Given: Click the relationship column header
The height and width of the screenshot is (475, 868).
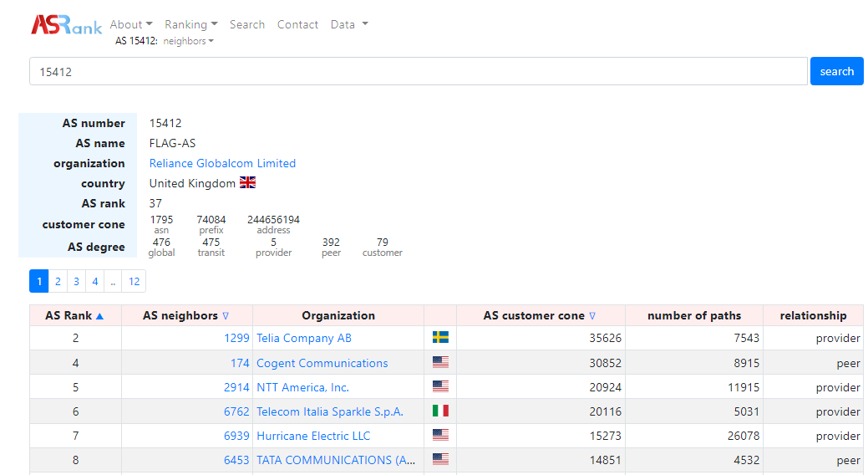Looking at the screenshot, I should click(813, 315).
